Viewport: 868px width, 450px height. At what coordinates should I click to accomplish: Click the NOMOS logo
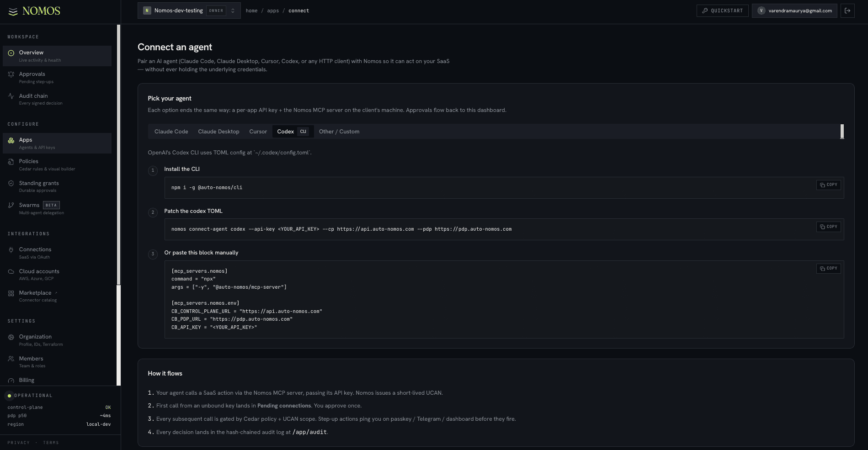[x=34, y=11]
